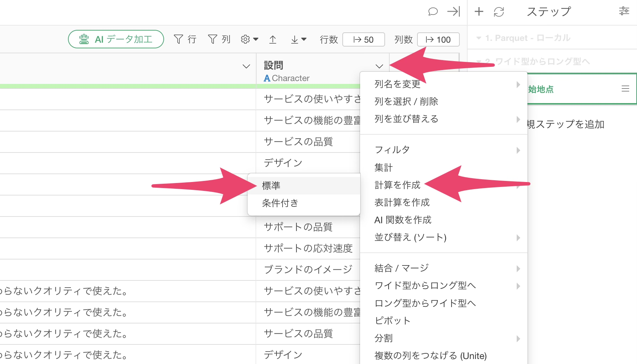The image size is (637, 364).
Task: Open the 設問 column header dropdown chevron
Action: coord(379,66)
